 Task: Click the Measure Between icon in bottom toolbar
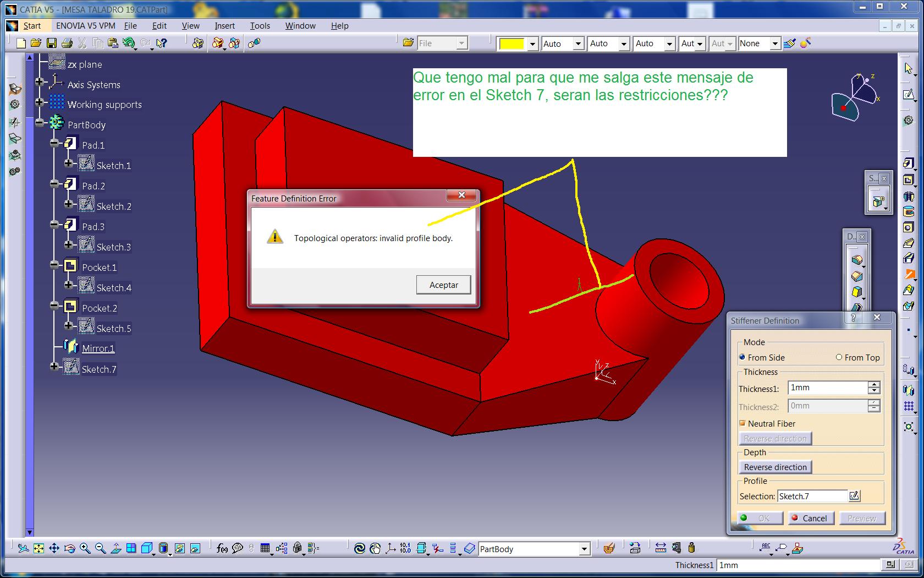pyautogui.click(x=661, y=548)
